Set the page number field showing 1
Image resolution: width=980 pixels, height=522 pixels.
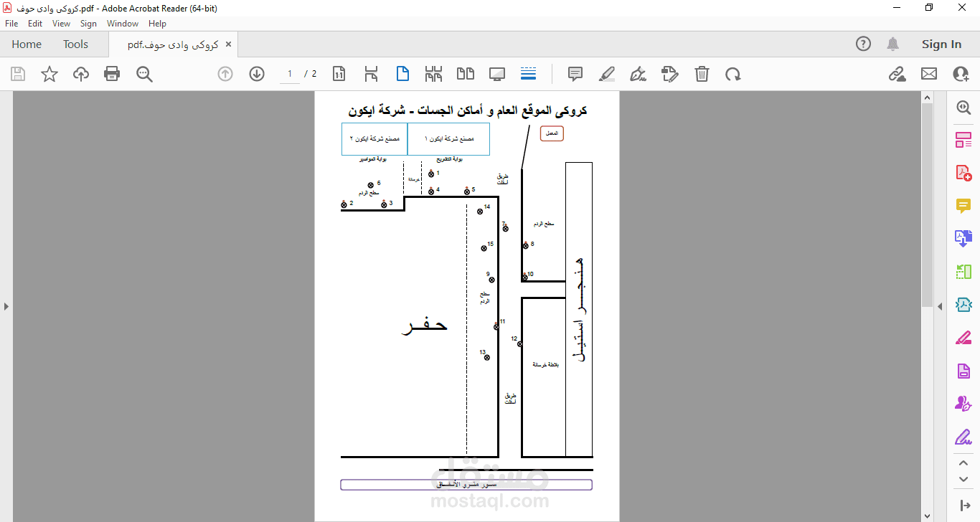point(290,74)
